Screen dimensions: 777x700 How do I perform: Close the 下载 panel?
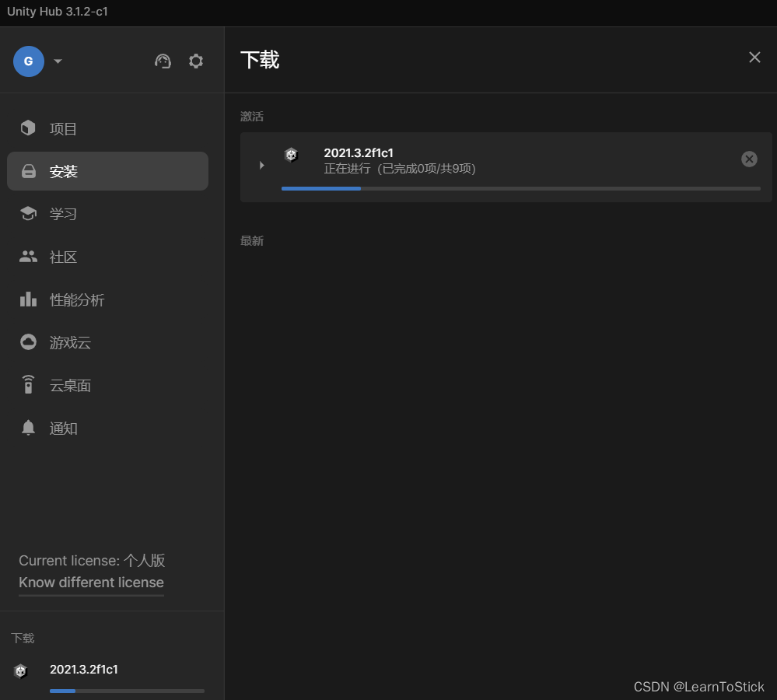(754, 58)
